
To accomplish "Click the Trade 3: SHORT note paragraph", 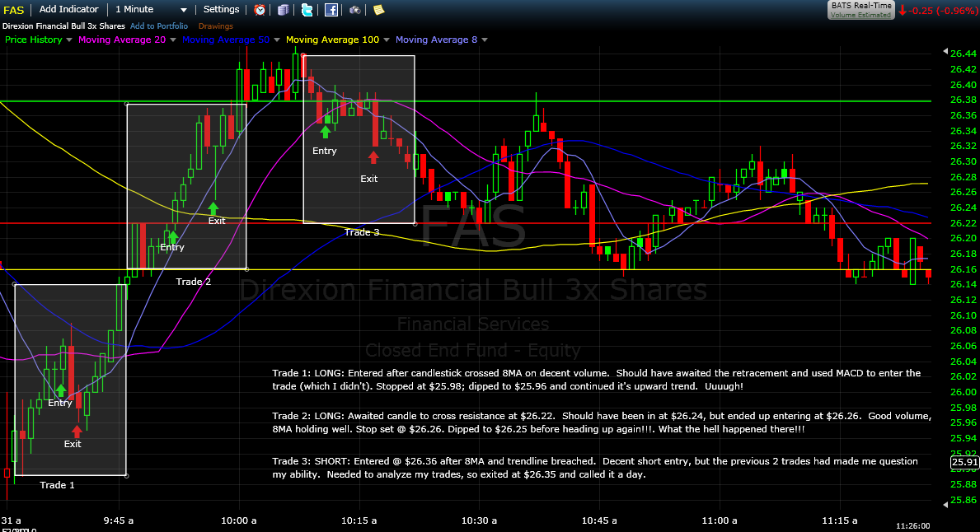I will 595,468.
